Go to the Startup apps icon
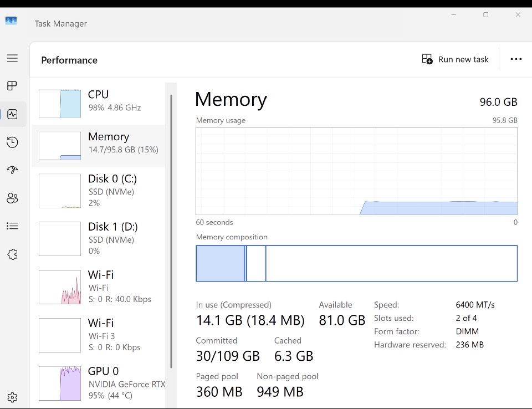Image resolution: width=532 pixels, height=409 pixels. (12, 170)
